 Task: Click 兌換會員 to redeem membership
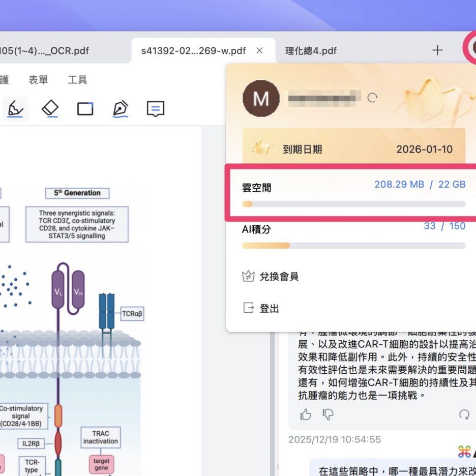[278, 277]
